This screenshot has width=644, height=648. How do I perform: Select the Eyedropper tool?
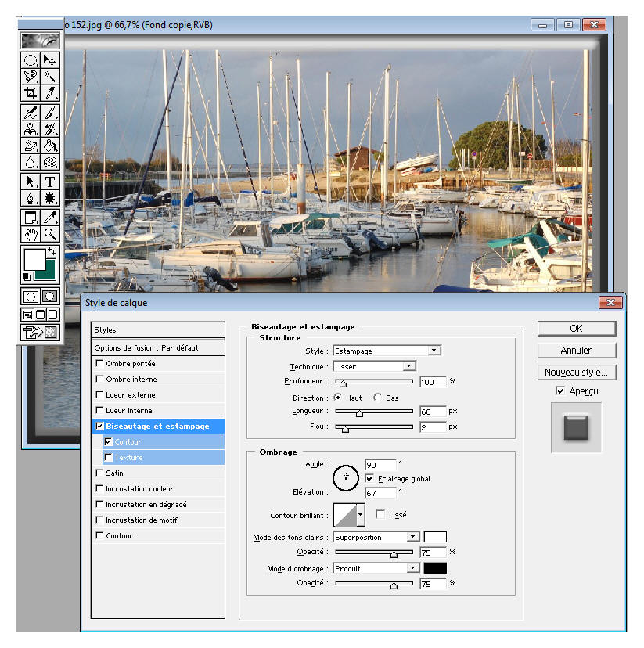point(50,218)
